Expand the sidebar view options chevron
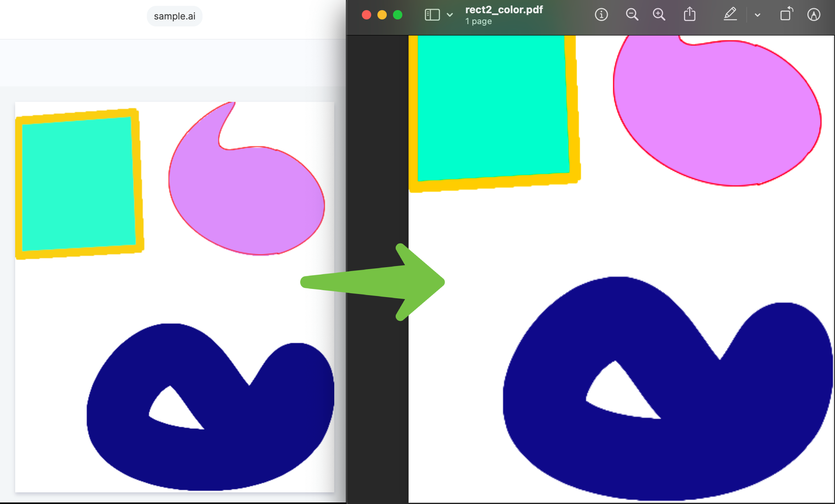Screen dimensions: 835x504 (x=450, y=15)
